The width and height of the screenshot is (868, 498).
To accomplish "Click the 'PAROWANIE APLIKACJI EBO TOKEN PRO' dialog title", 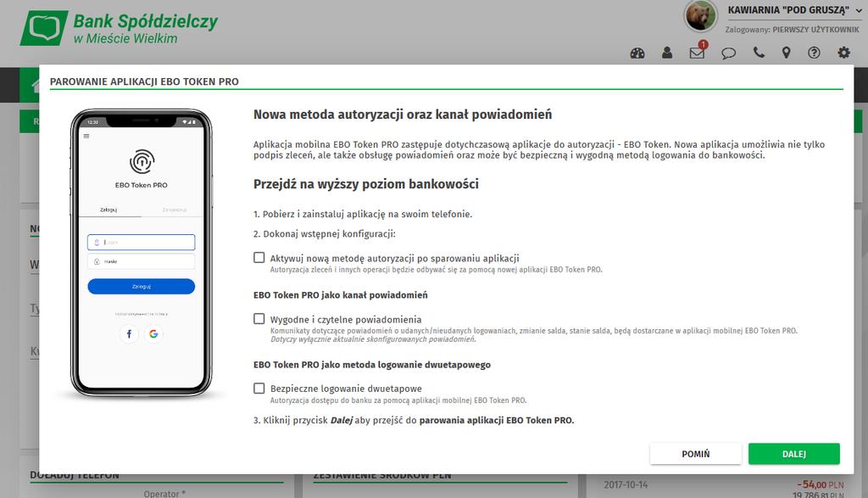I will pyautogui.click(x=144, y=81).
